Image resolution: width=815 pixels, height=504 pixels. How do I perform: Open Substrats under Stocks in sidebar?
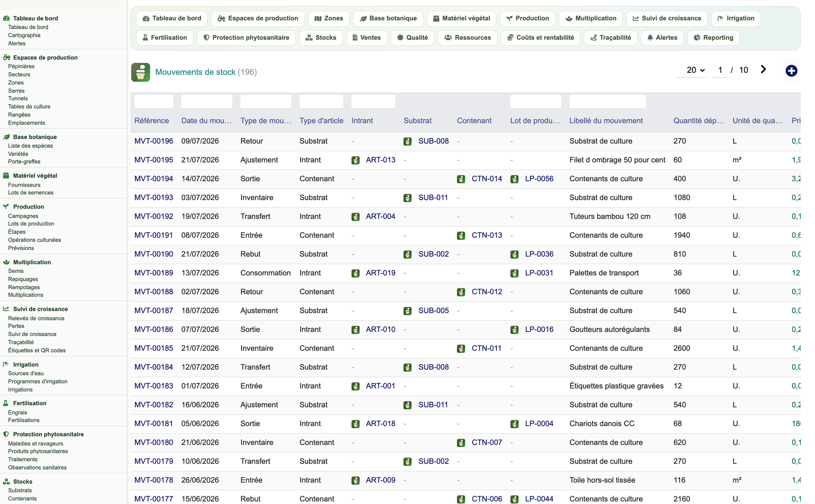[x=20, y=490]
